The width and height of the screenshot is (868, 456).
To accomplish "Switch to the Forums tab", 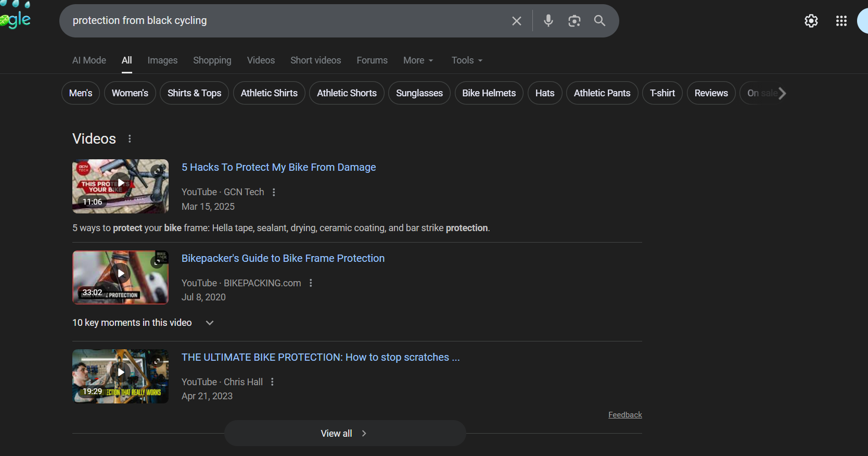I will coord(372,60).
